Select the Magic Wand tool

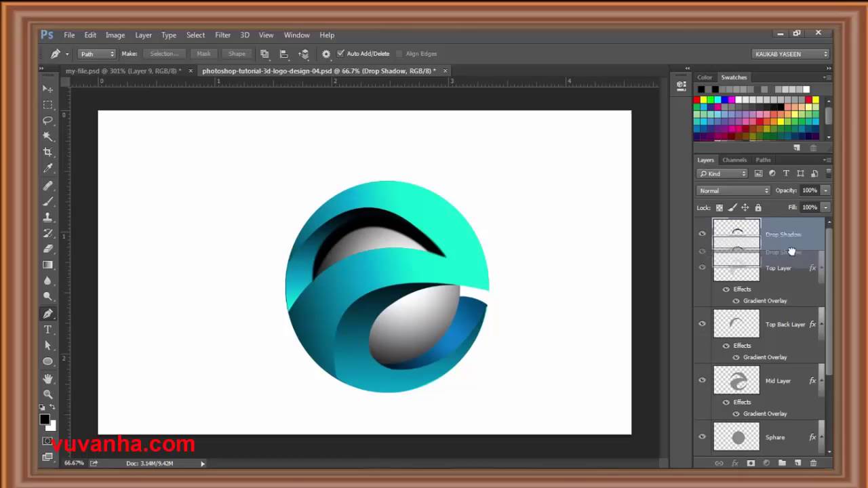(x=47, y=136)
